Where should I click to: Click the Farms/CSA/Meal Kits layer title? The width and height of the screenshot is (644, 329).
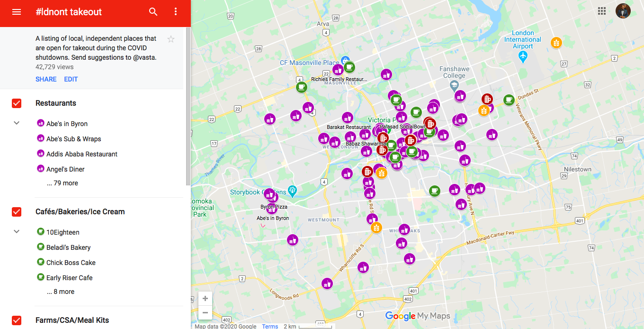[72, 320]
